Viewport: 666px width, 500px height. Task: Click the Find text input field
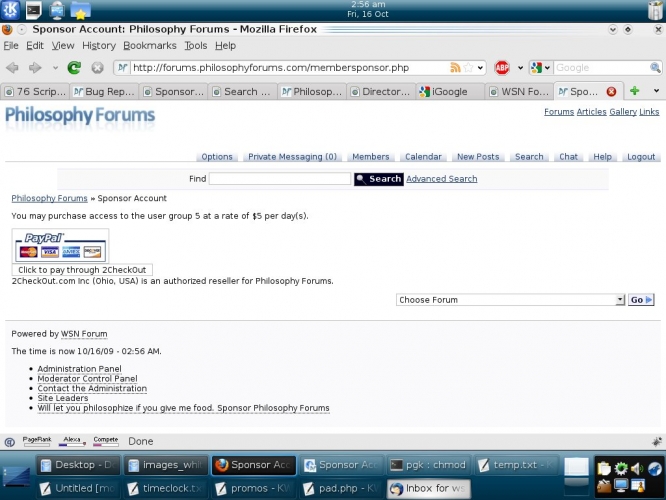(279, 179)
